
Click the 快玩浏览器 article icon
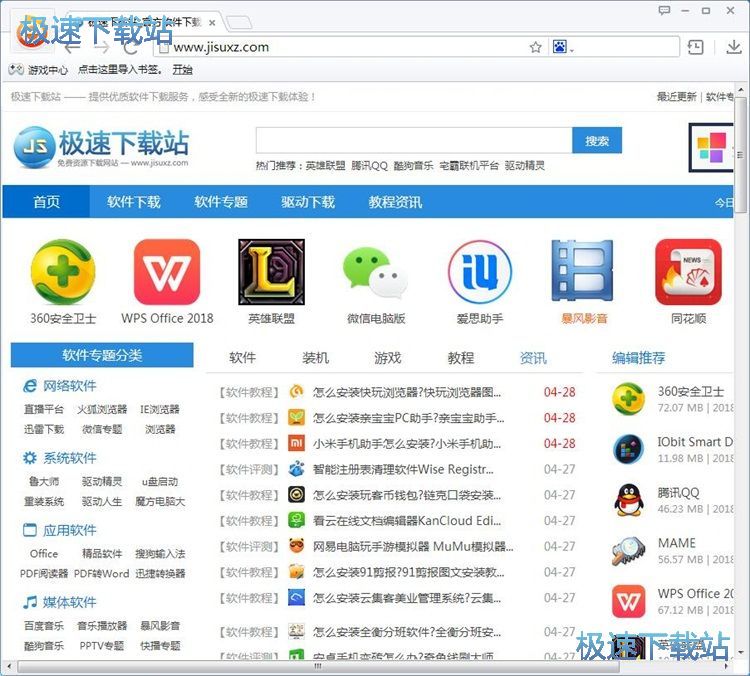coord(297,392)
